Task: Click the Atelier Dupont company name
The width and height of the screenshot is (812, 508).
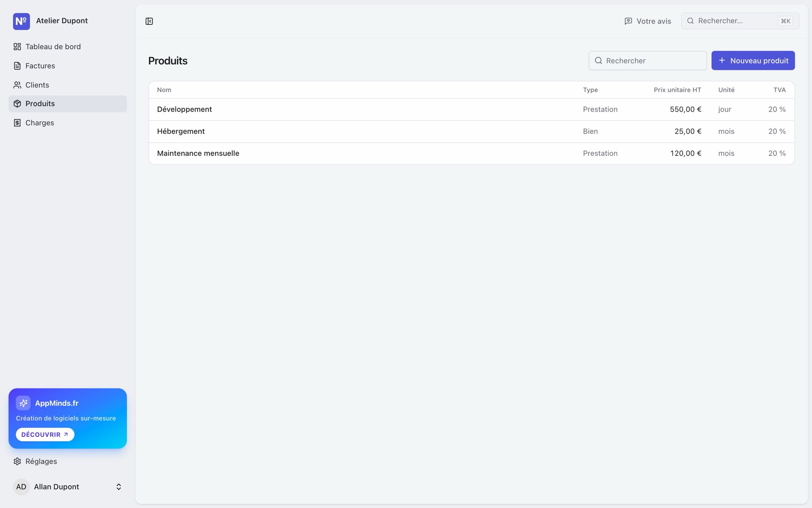Action: pos(62,21)
